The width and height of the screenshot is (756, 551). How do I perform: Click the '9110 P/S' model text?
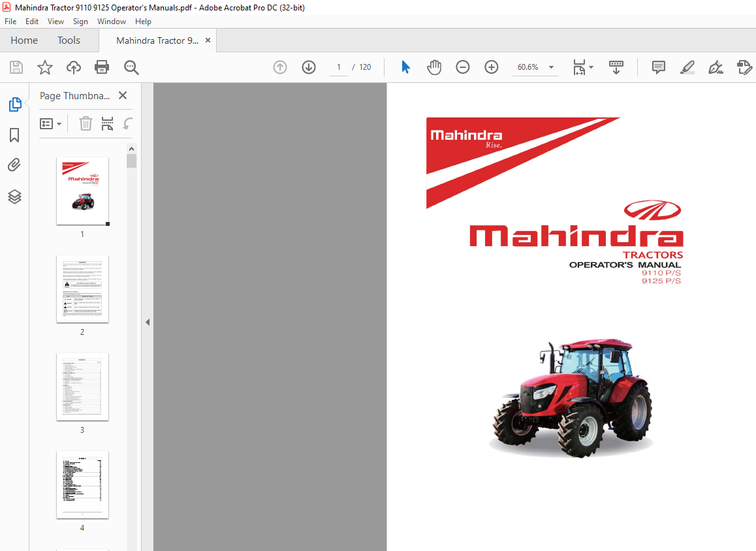click(x=661, y=273)
